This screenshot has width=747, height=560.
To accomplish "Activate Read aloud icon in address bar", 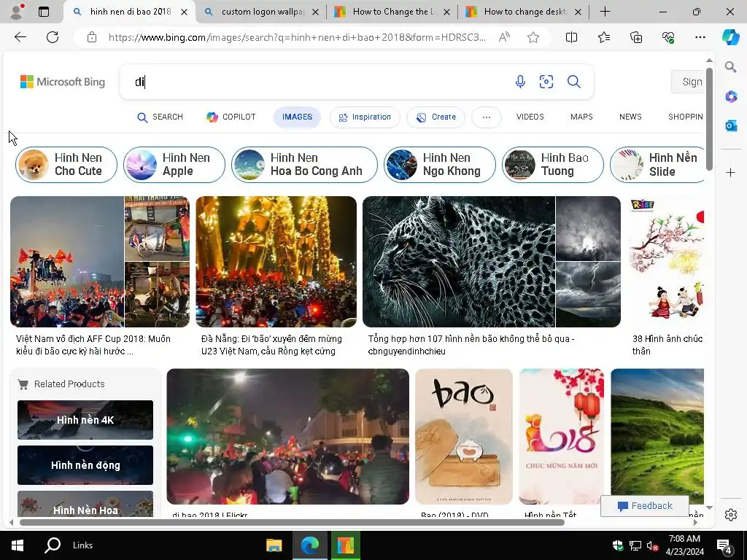I will pos(504,37).
